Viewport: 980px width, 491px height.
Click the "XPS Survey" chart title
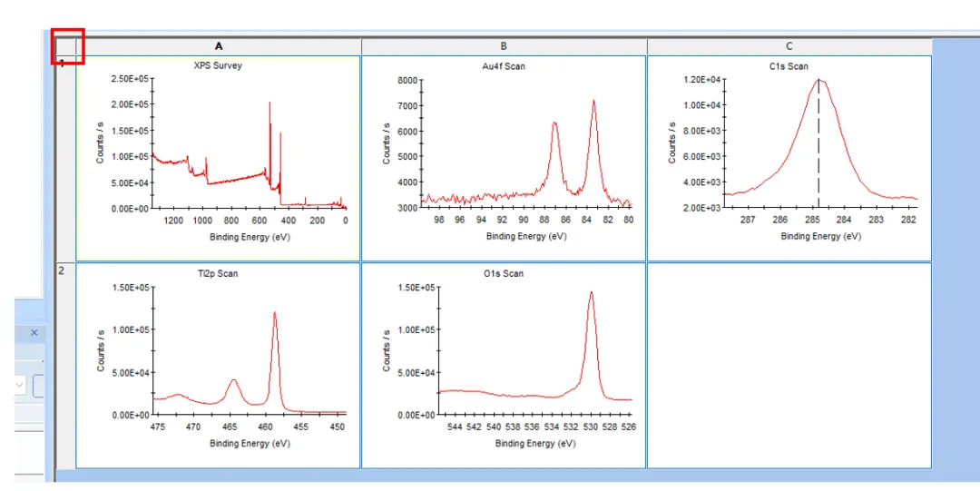coord(218,66)
